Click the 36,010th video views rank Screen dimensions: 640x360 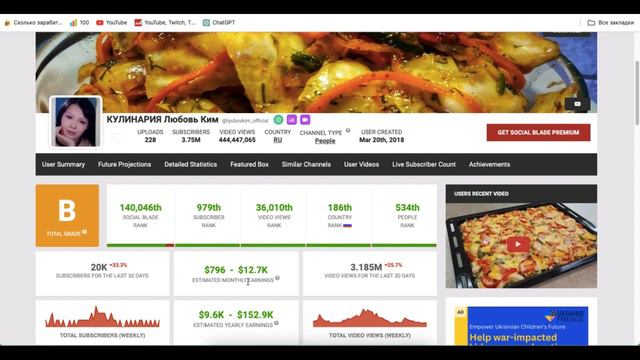(274, 207)
